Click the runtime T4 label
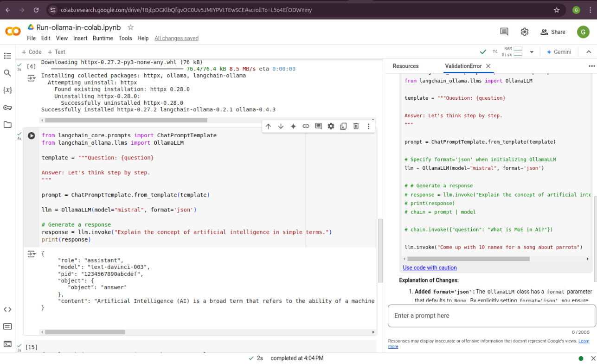Viewport: 597px width, 364px height. pos(495,52)
